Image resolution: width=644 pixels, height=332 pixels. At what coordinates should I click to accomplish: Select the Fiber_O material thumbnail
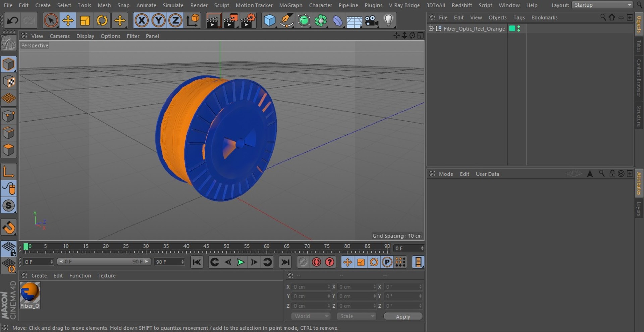tap(30, 292)
